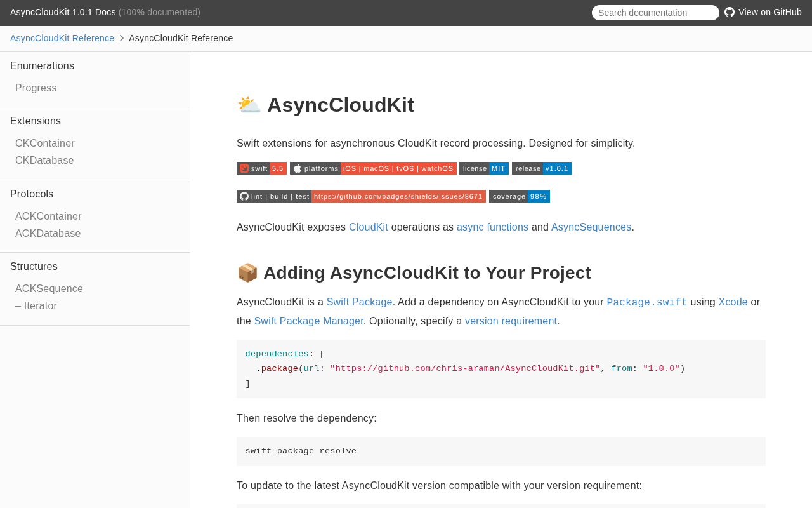The image size is (812, 508).
Task: Open ACKSequence structure page
Action: (49, 289)
